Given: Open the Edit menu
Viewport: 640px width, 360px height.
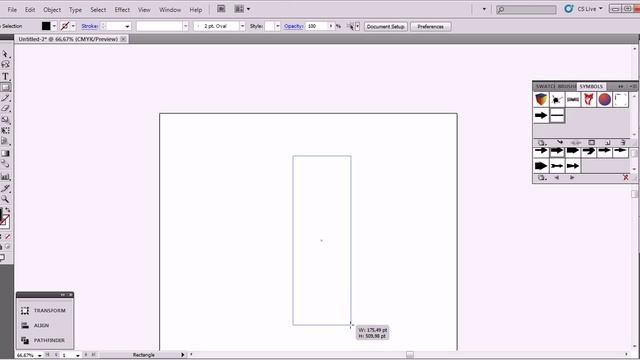Looking at the screenshot, I should click(30, 9).
